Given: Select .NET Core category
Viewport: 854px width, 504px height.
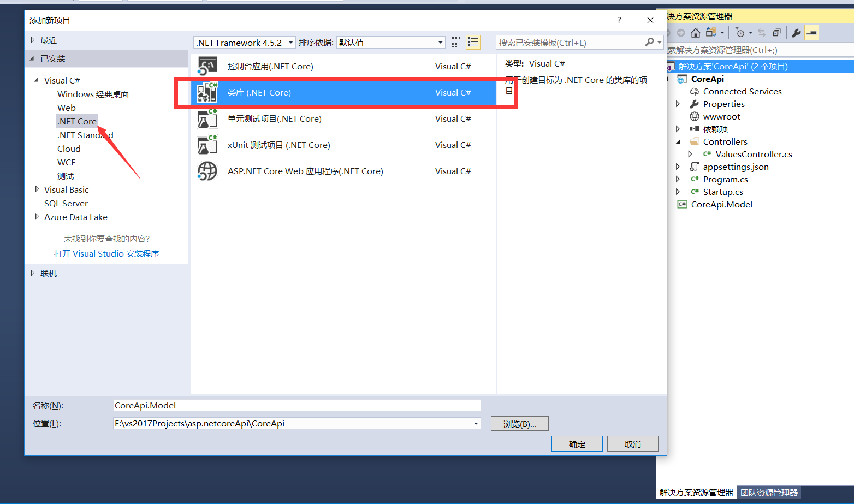Looking at the screenshot, I should 77,121.
